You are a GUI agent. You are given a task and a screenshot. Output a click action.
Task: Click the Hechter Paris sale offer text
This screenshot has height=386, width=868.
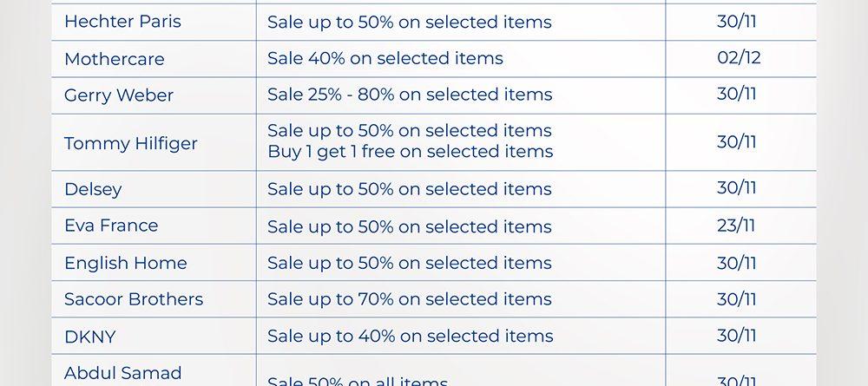pyautogui.click(x=409, y=23)
